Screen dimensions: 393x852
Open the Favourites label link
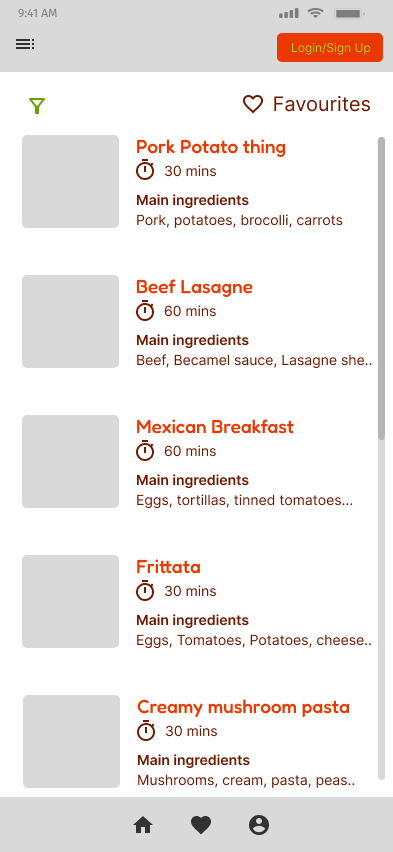pyautogui.click(x=321, y=104)
